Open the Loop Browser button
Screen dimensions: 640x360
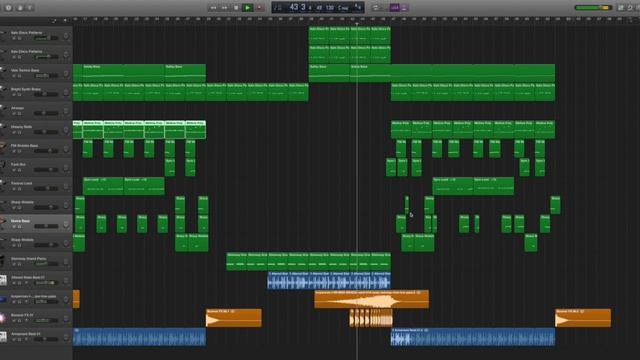(631, 8)
